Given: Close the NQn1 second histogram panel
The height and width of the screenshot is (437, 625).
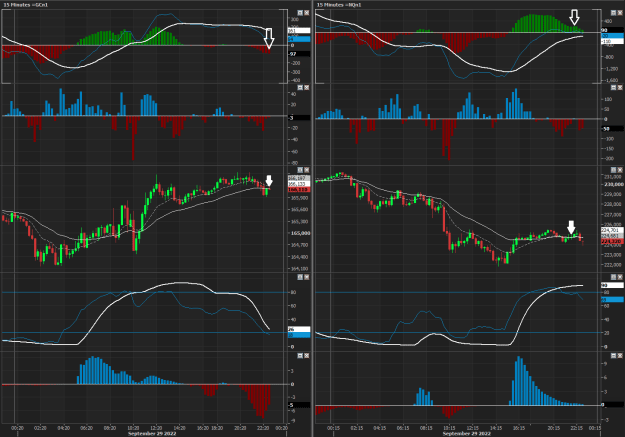Looking at the screenshot, I should click(x=620, y=87).
